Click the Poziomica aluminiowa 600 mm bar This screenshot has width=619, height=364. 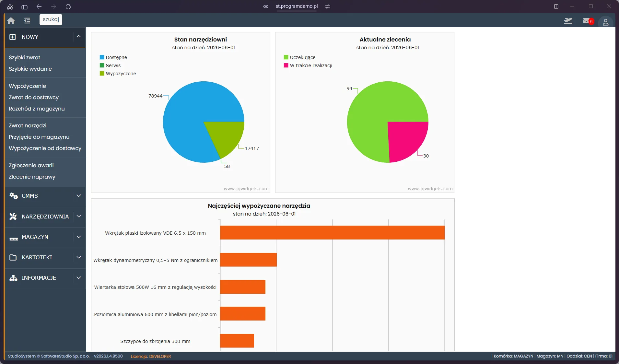(243, 314)
